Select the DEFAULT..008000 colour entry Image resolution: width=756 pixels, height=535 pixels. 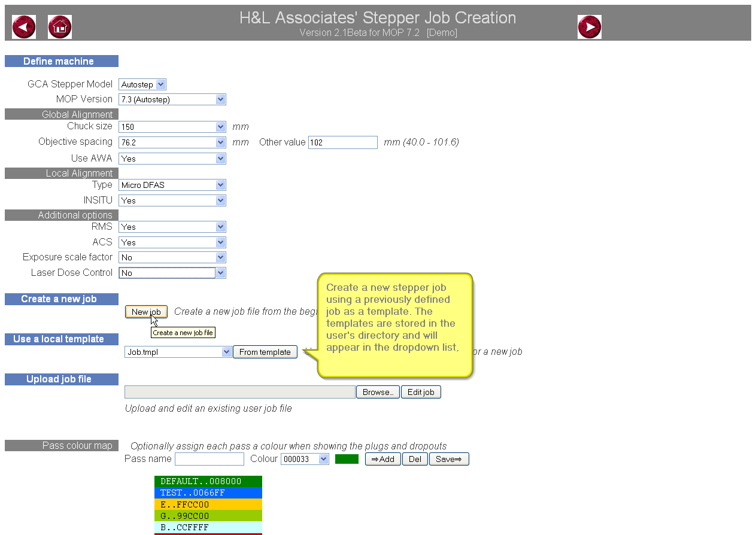point(208,481)
